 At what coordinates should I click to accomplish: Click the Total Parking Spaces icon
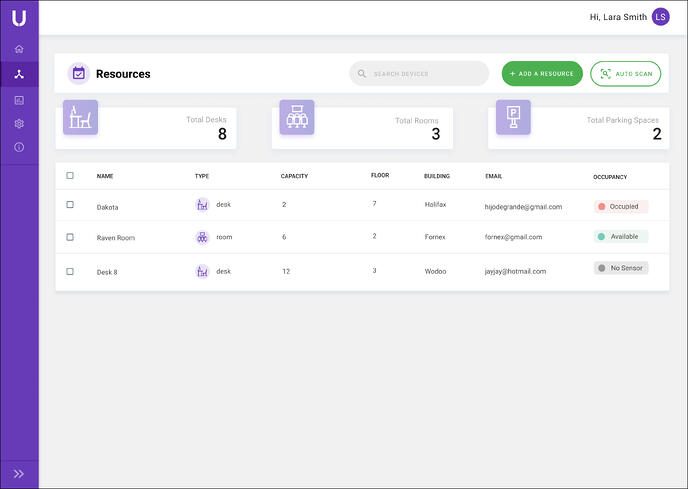(x=513, y=118)
